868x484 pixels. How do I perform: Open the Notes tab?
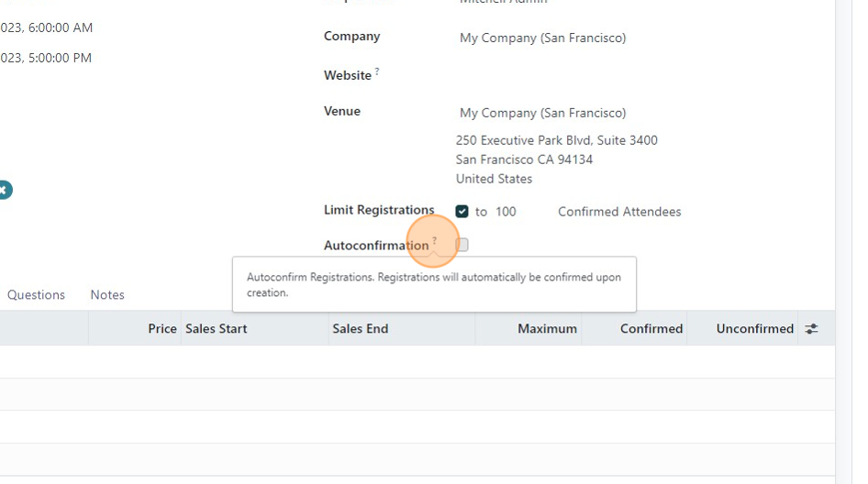(x=107, y=295)
